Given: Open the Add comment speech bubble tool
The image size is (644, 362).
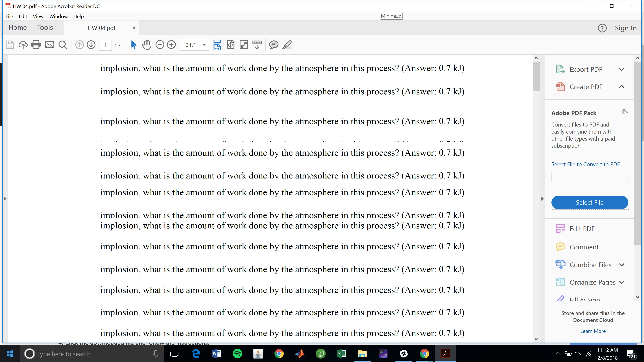Looking at the screenshot, I should pos(274,45).
